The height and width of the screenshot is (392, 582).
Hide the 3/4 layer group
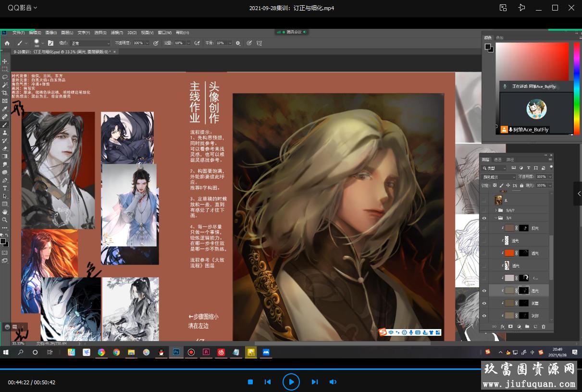484,218
